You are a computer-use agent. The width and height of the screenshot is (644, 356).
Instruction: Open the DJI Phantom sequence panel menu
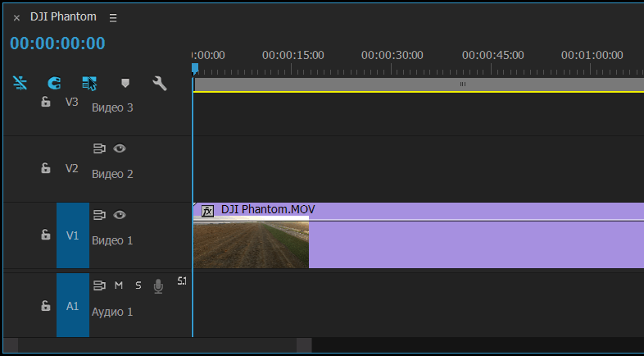113,18
